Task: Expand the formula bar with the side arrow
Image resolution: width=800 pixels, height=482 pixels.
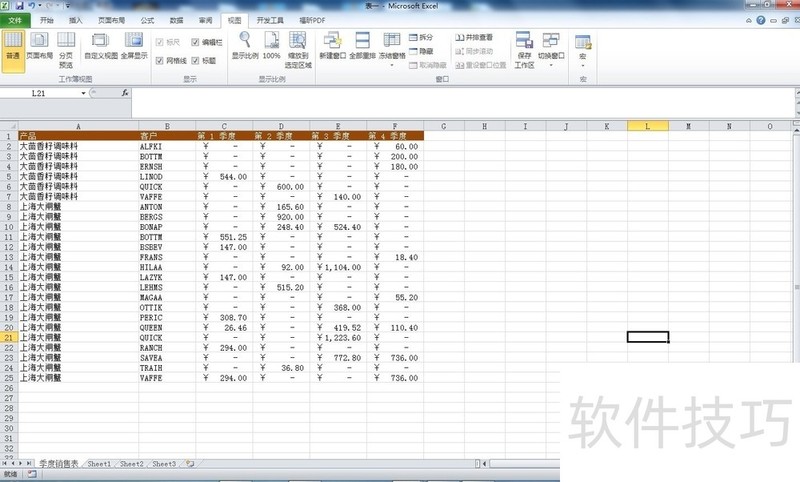Action: click(x=797, y=93)
